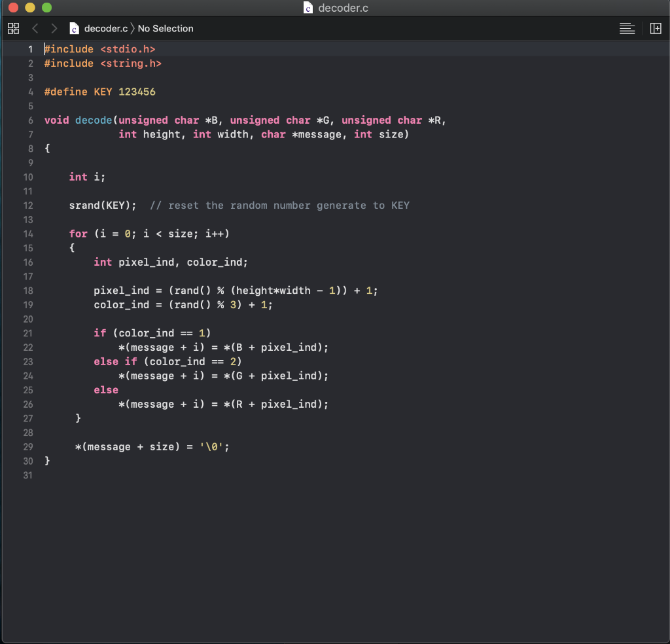This screenshot has height=644, width=670.
Task: Open the symbol navigator dropdown
Action: (x=165, y=28)
